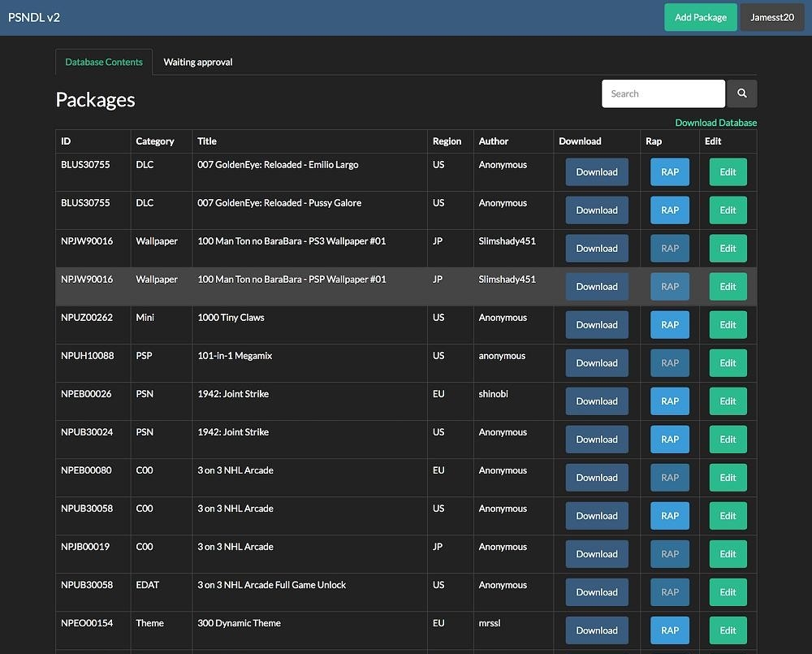The image size is (812, 654).
Task: Edit 007 GoldenEye Pussy Galore entry
Action: [728, 210]
